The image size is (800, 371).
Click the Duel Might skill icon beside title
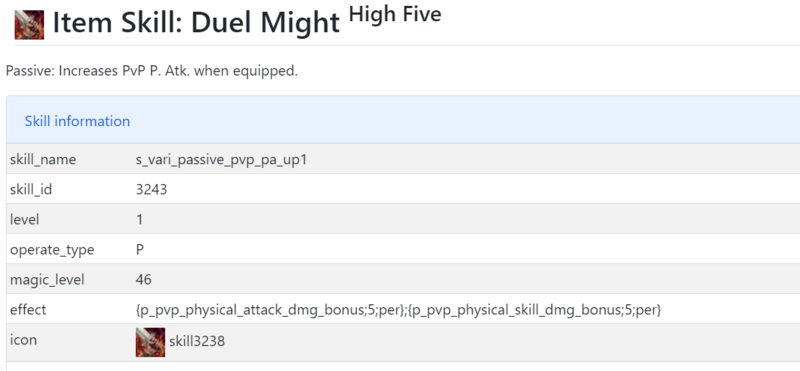[29, 25]
